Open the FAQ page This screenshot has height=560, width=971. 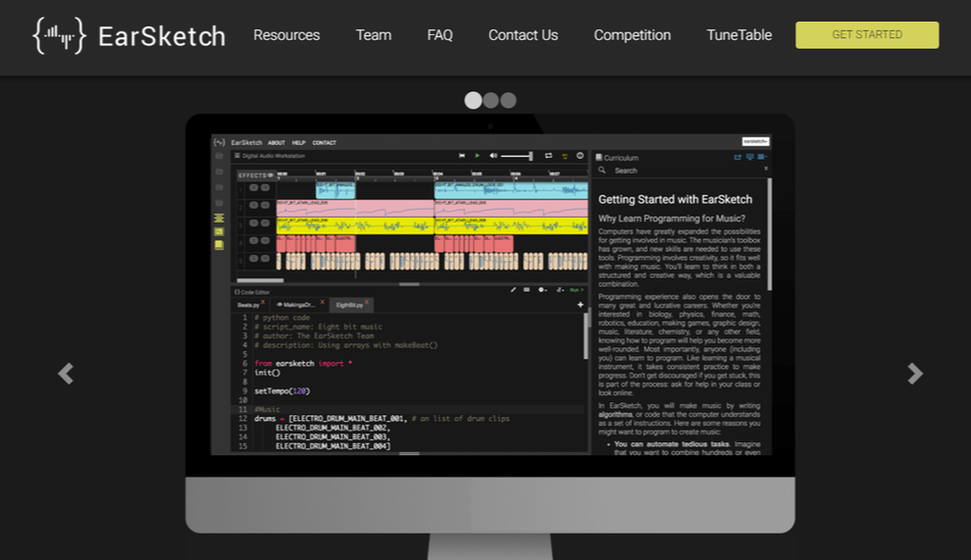pos(439,35)
